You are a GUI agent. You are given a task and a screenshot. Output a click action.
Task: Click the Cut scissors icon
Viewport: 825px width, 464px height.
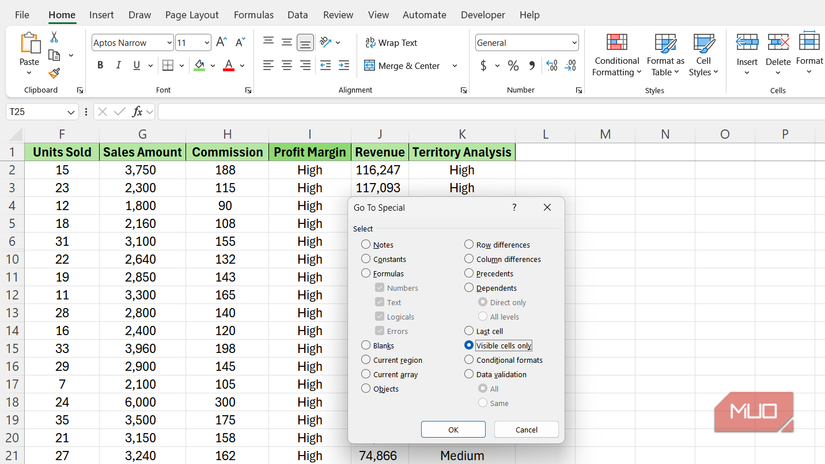54,37
